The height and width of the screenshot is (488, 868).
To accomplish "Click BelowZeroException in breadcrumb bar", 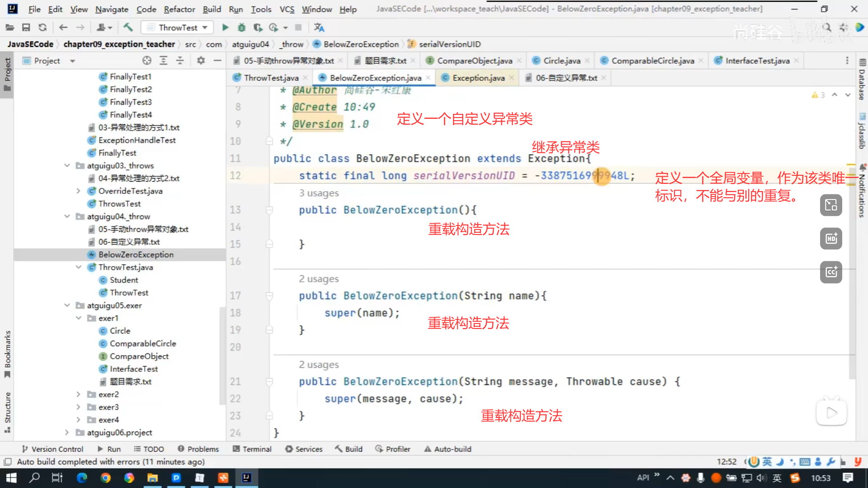I will point(361,44).
